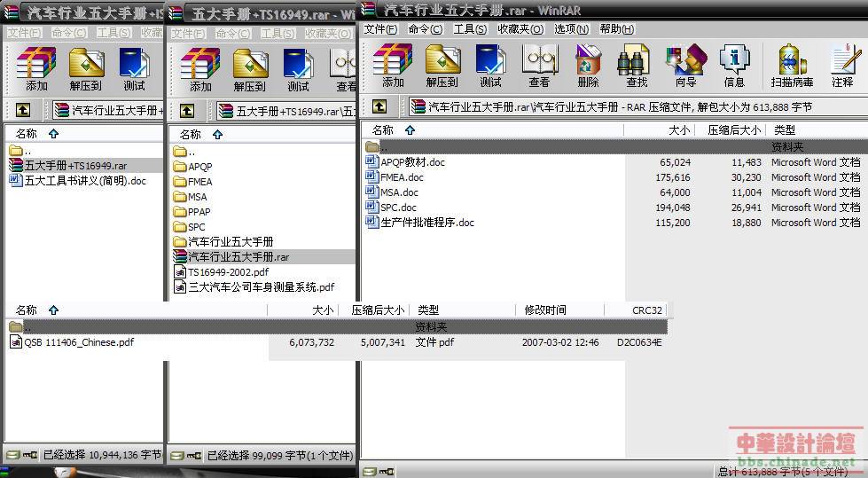Select SPC.doc file
This screenshot has height=478, width=868.
click(391, 208)
